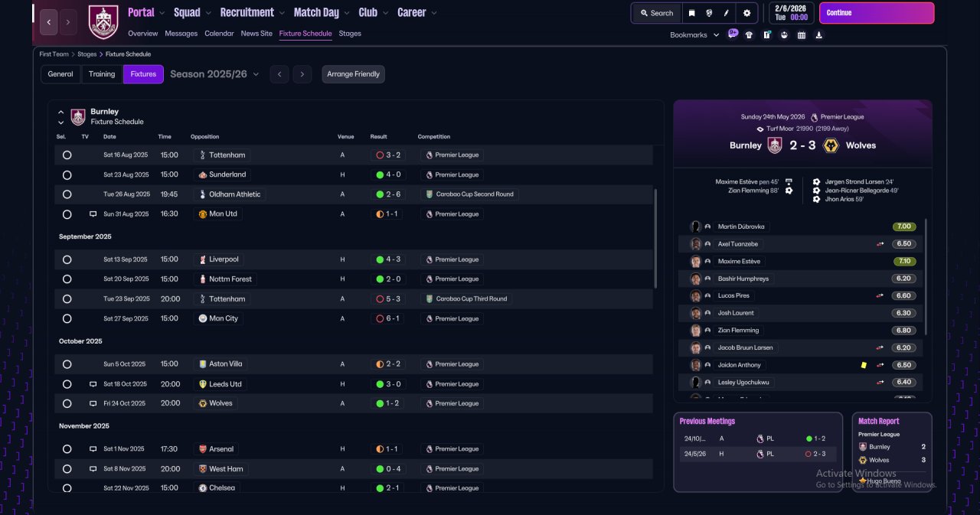Expand the Squad menu dropdown

point(208,13)
